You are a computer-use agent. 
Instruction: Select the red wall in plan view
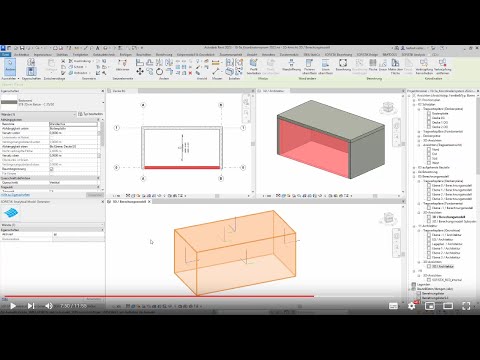[x=182, y=168]
